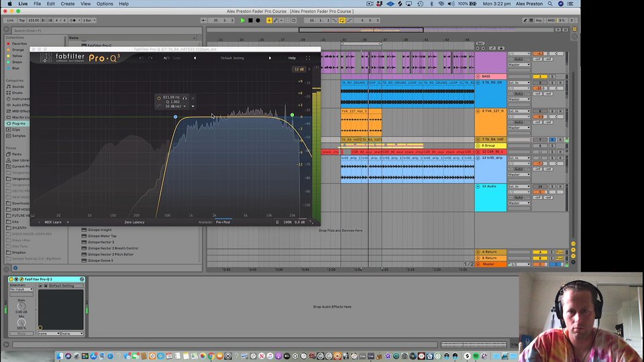Toggle blue Solo button on track 7
This screenshot has width=644, height=362.
point(552,139)
